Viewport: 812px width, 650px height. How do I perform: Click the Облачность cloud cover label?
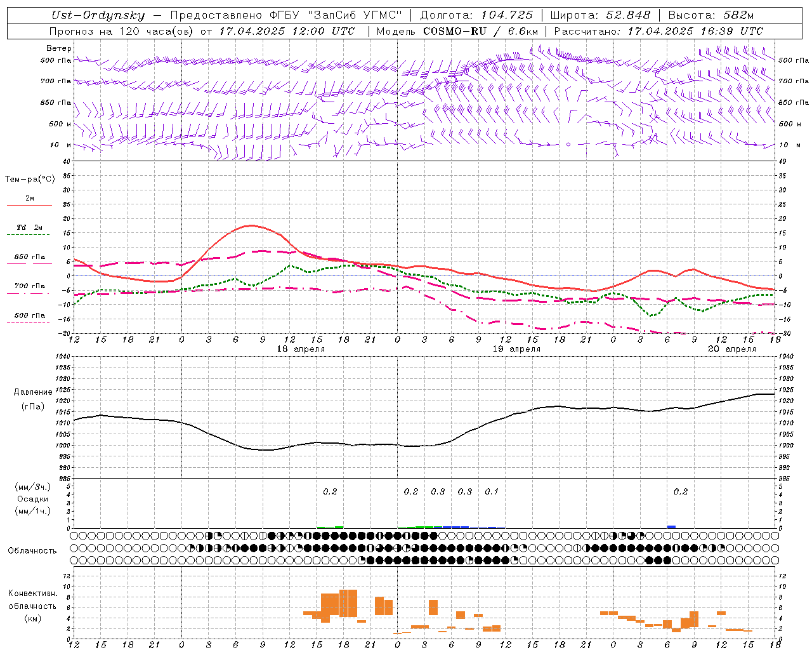[x=32, y=551]
